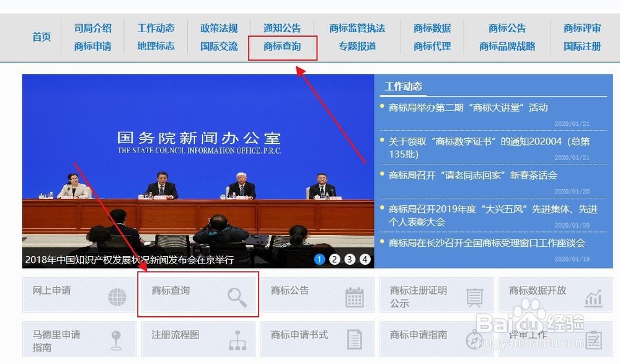Image resolution: width=620 pixels, height=364 pixels.
Task: Open the top 工作动态 navigation item
Action: tap(156, 28)
